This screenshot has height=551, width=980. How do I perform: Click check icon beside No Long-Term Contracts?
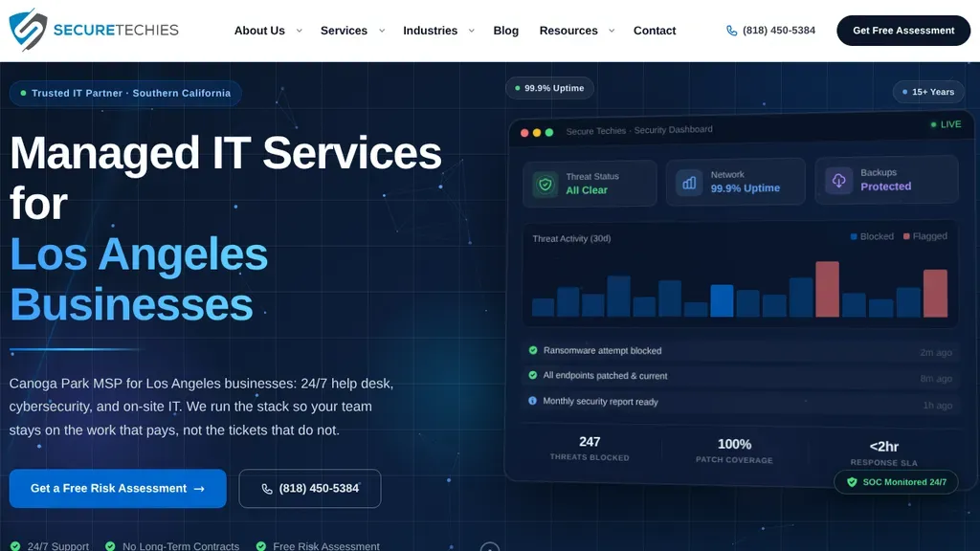click(110, 546)
